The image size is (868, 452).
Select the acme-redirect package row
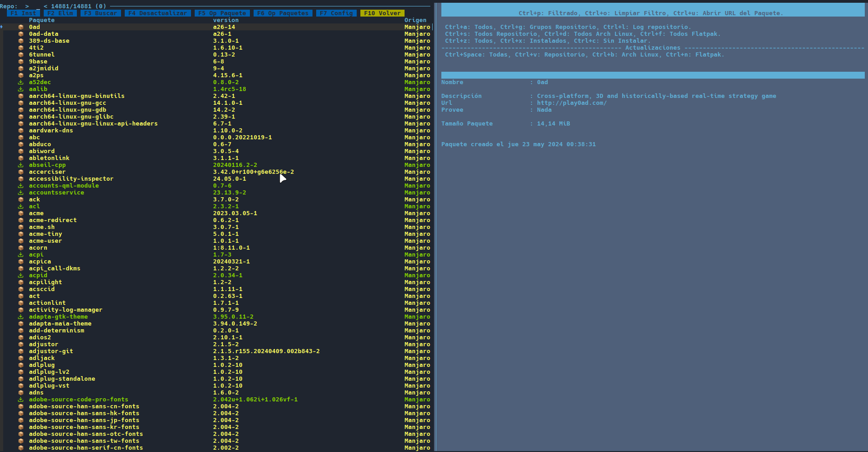coord(216,220)
